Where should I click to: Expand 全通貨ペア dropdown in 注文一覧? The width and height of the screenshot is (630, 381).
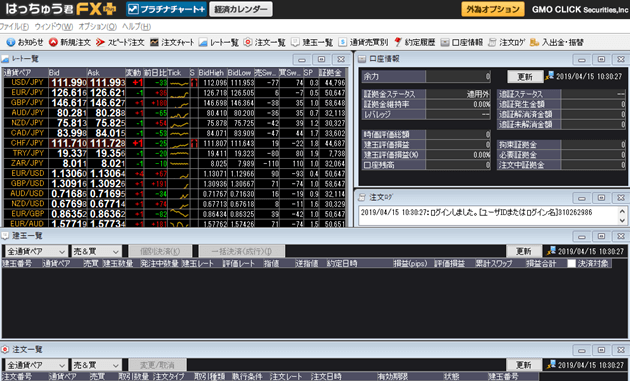[x=35, y=365]
